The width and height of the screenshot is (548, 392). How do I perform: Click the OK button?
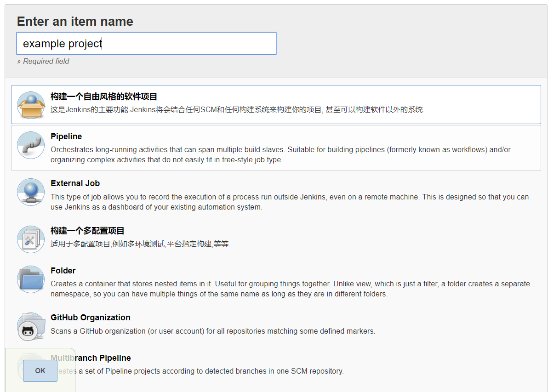(40, 371)
